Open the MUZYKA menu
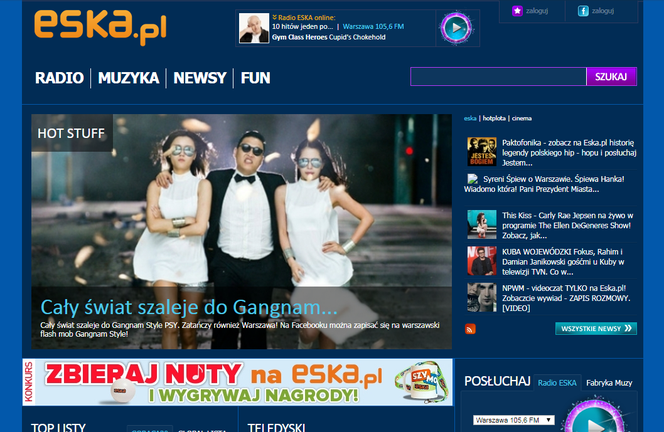The width and height of the screenshot is (664, 432). [x=128, y=78]
